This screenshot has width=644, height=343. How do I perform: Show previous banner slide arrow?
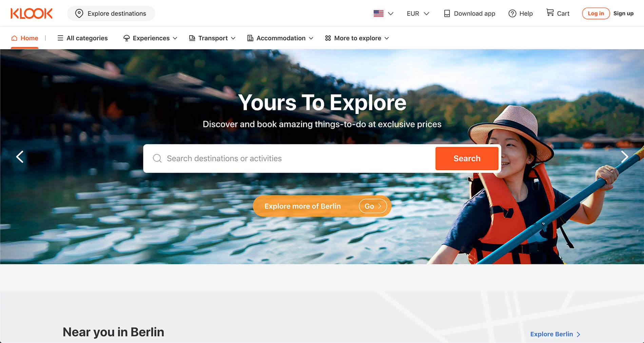20,157
